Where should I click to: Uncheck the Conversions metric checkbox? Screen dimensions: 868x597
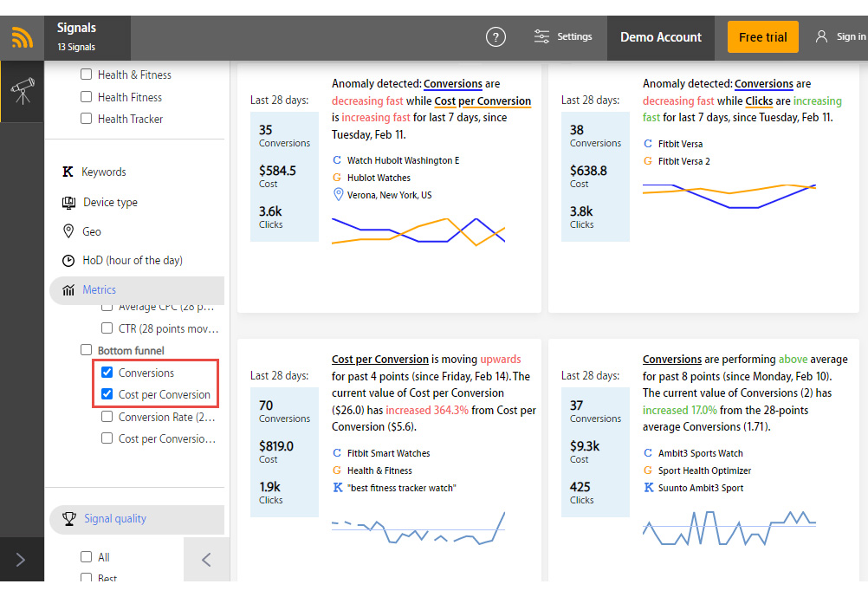pos(107,373)
